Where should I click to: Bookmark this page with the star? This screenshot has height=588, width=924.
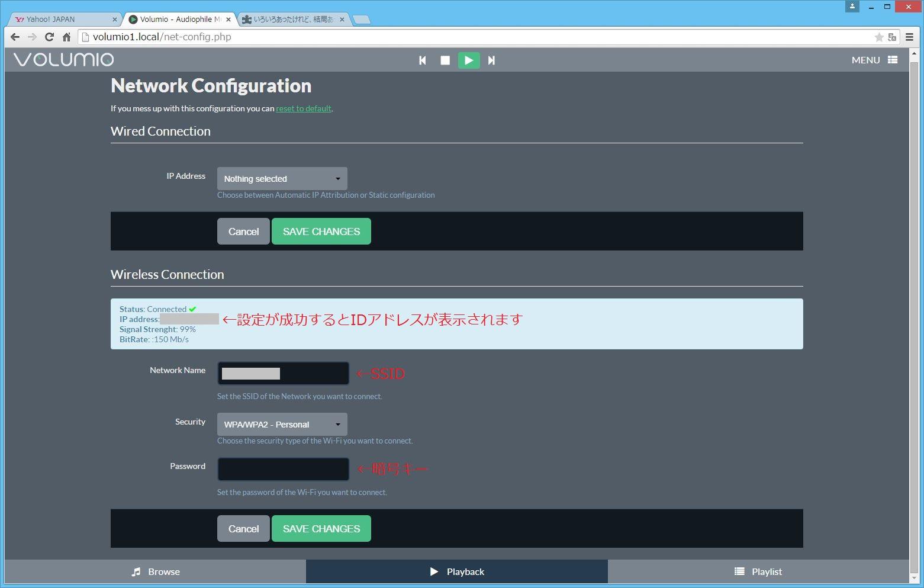point(879,37)
